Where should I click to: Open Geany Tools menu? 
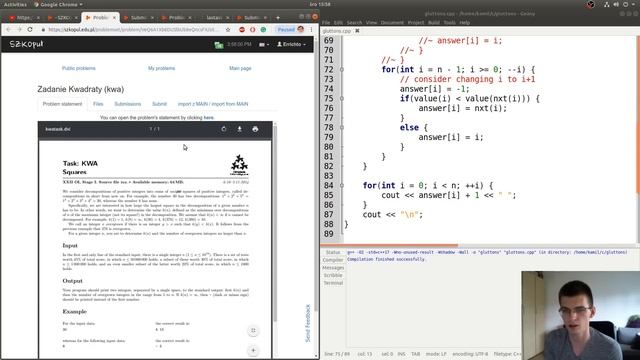click(449, 22)
